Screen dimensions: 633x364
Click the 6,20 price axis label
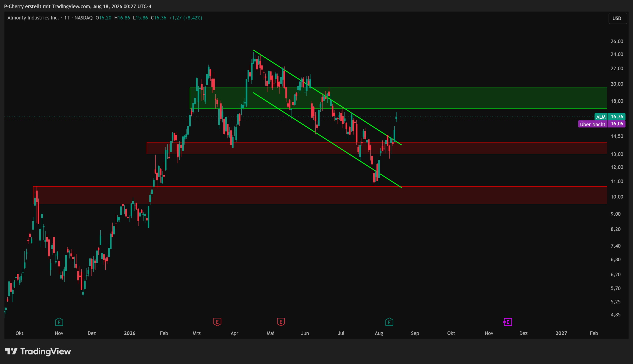pos(615,274)
